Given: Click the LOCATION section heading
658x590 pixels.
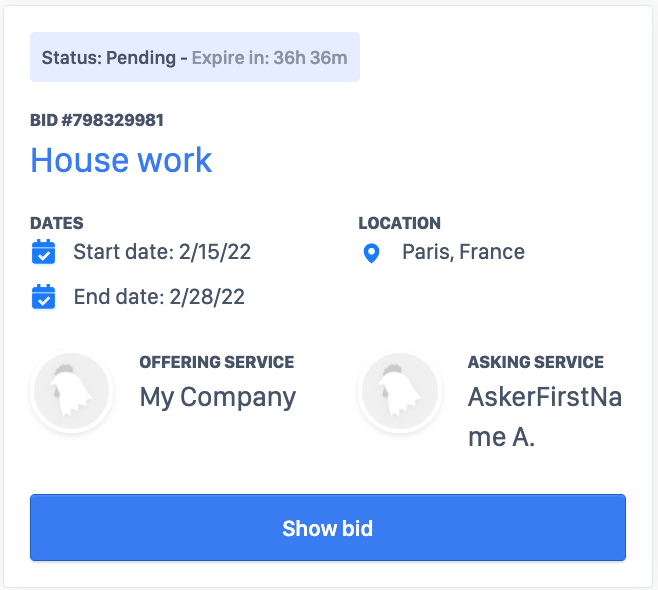Looking at the screenshot, I should tap(399, 224).
